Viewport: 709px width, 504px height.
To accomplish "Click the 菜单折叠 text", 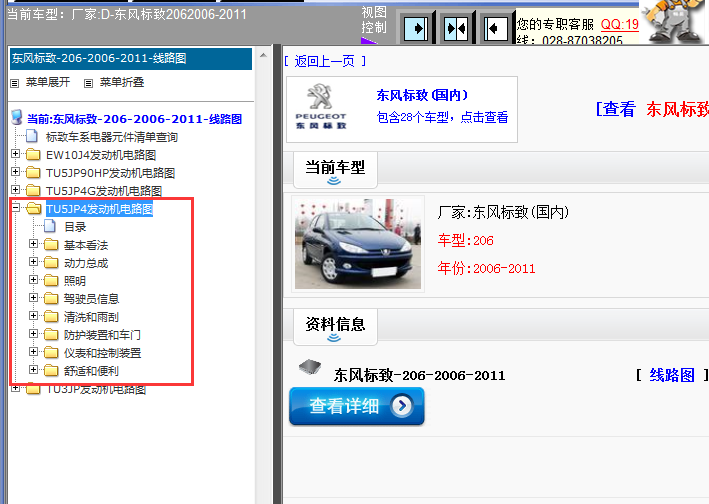I will point(122,82).
